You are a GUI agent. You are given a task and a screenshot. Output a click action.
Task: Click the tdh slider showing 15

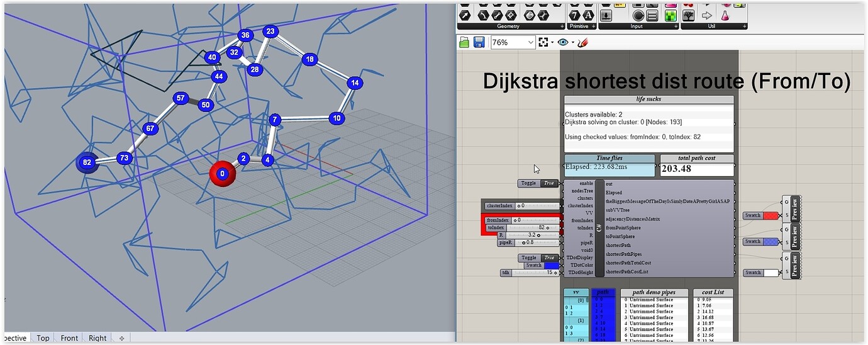click(530, 273)
